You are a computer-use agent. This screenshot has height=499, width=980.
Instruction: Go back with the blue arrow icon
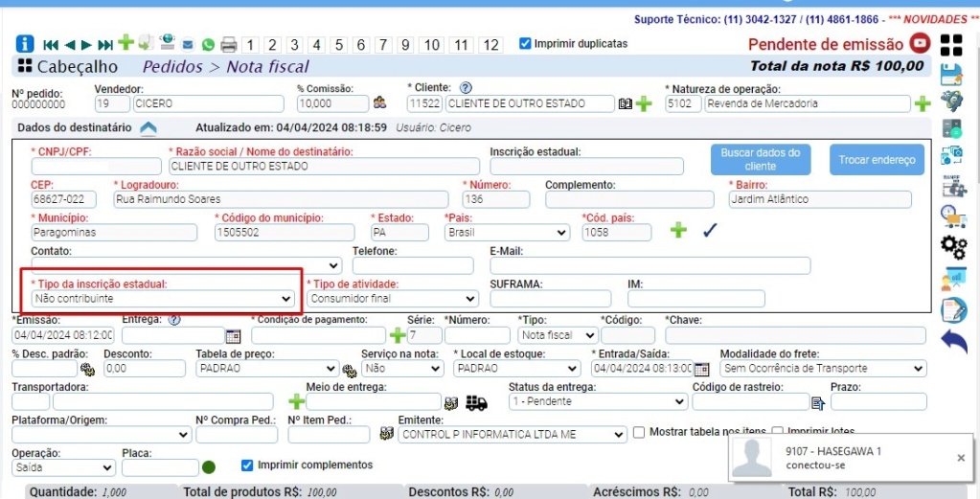(x=954, y=341)
